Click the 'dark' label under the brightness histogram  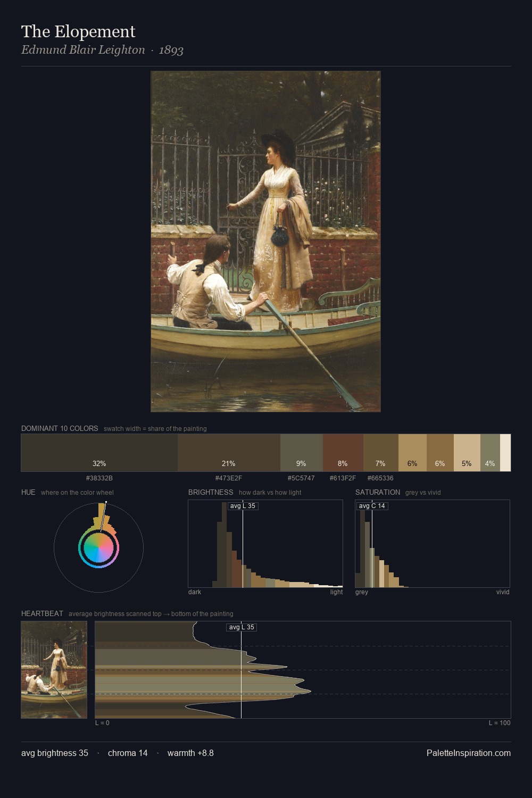[195, 592]
